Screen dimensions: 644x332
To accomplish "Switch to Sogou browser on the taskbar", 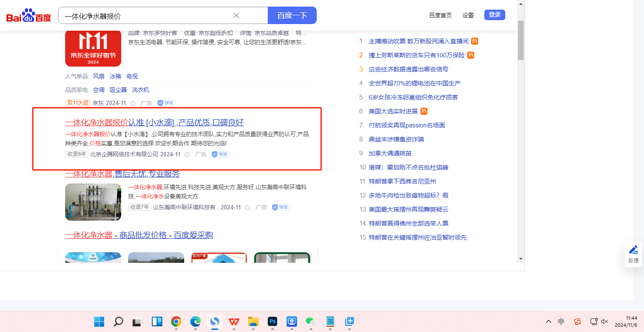I will [215, 322].
